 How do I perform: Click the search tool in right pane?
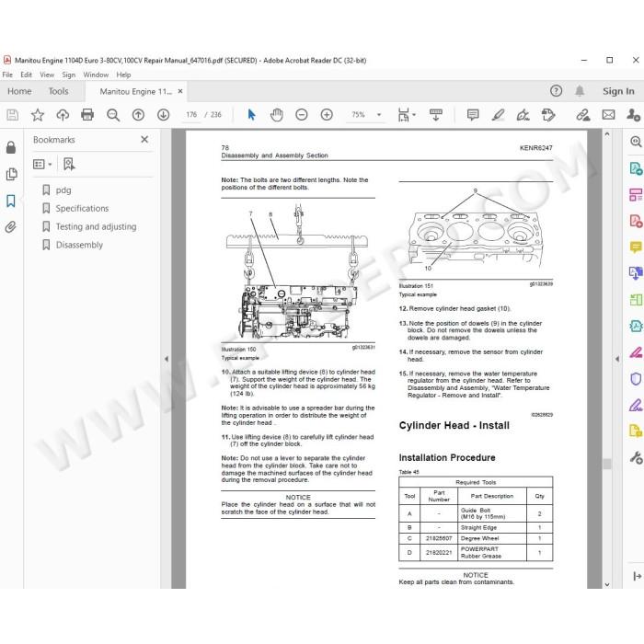636,142
